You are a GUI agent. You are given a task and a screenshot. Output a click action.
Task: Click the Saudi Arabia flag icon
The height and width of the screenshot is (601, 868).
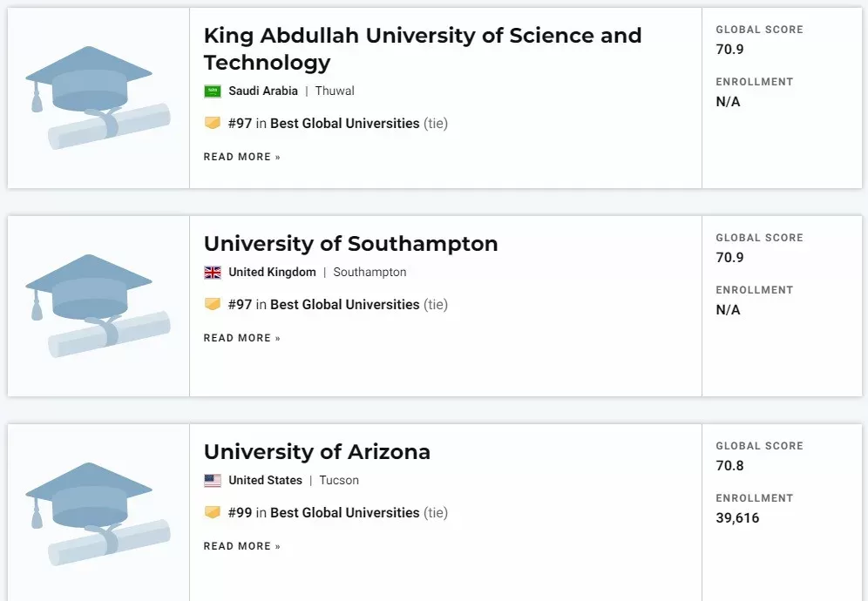coord(213,91)
